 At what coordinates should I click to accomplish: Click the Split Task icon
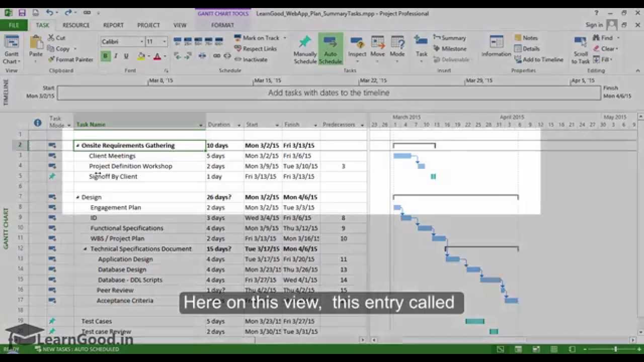[202, 56]
